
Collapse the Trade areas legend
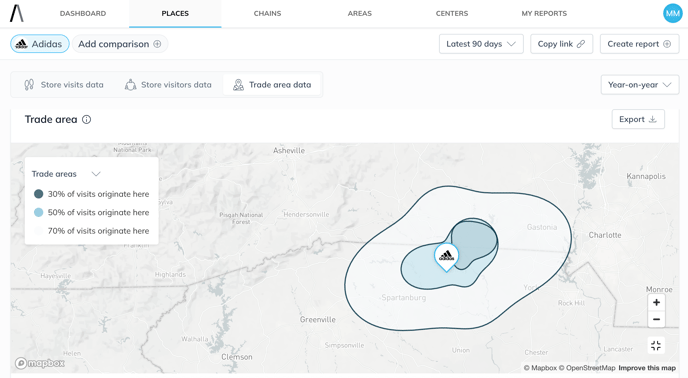click(96, 174)
